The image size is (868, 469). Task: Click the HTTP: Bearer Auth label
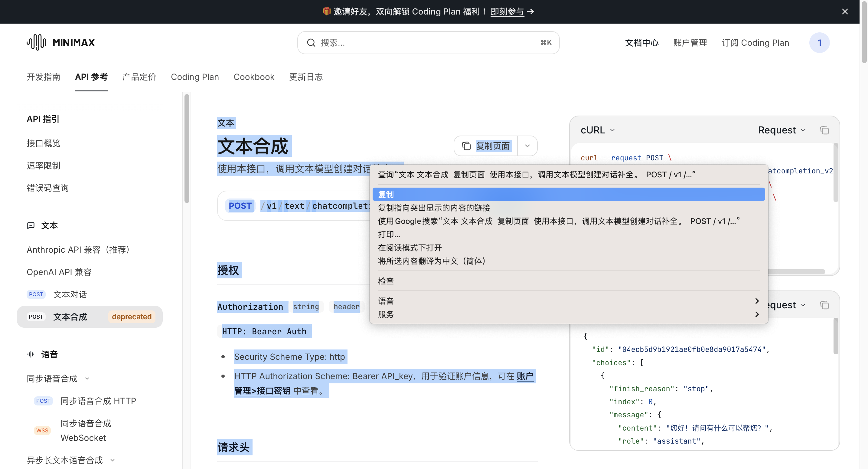[264, 331]
